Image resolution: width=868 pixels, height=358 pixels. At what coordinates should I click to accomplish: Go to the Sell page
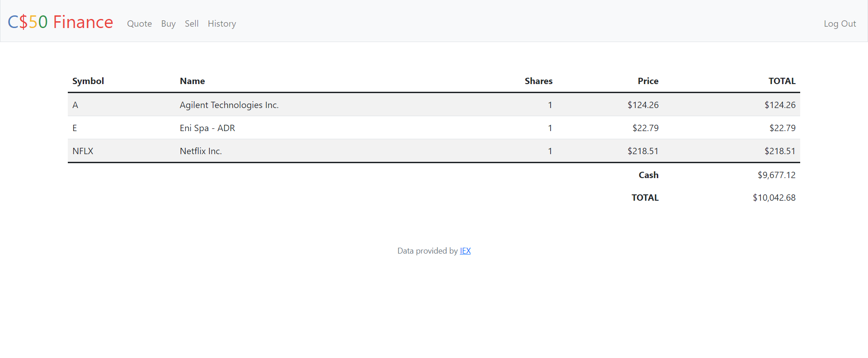point(192,24)
